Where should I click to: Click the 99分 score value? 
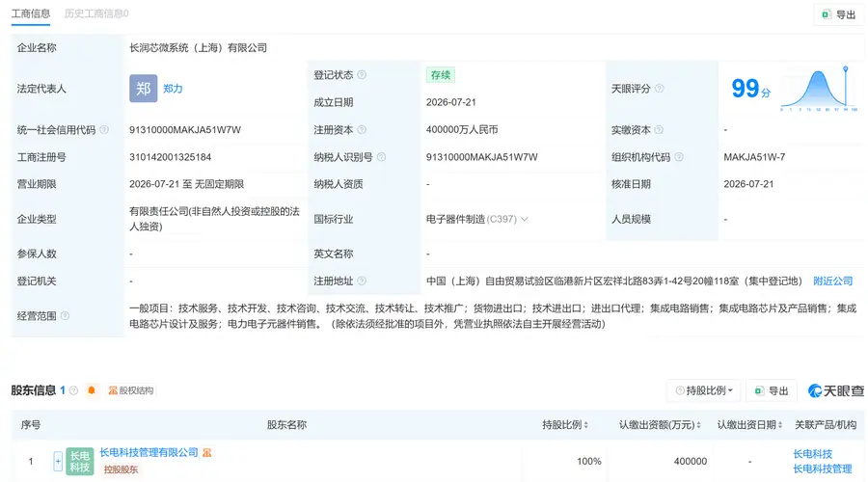750,89
